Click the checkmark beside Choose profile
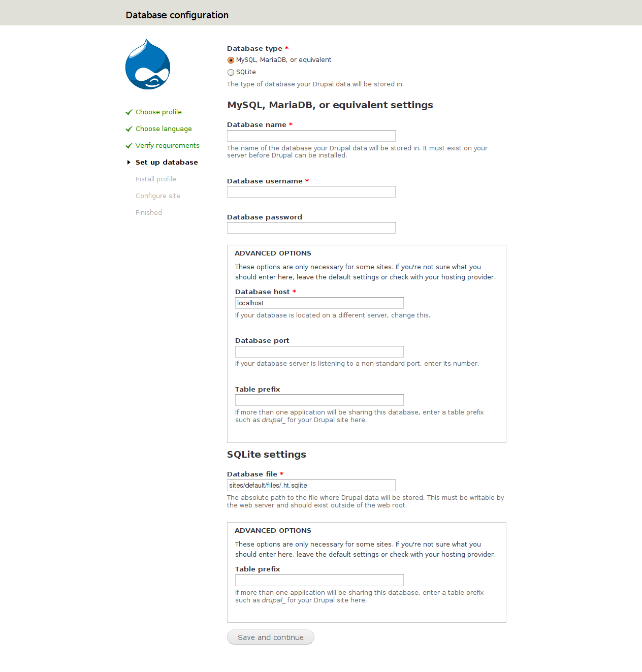Viewport: 642px width, 672px height. (129, 112)
